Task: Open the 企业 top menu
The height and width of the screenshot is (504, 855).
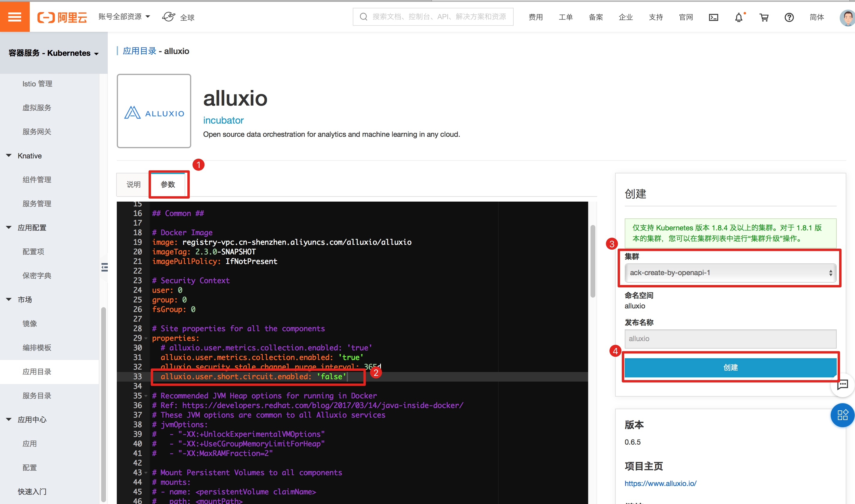Action: tap(626, 17)
